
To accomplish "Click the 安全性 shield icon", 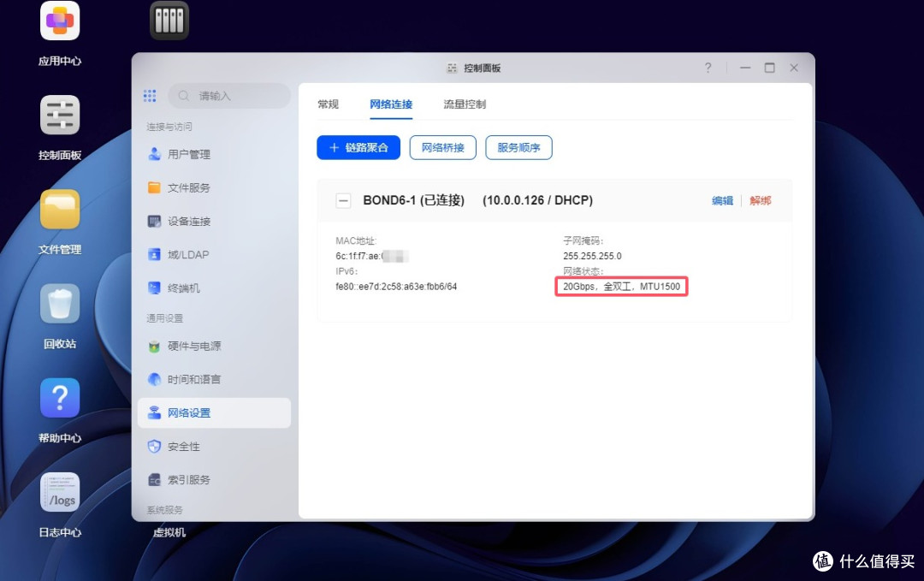I will coord(154,447).
